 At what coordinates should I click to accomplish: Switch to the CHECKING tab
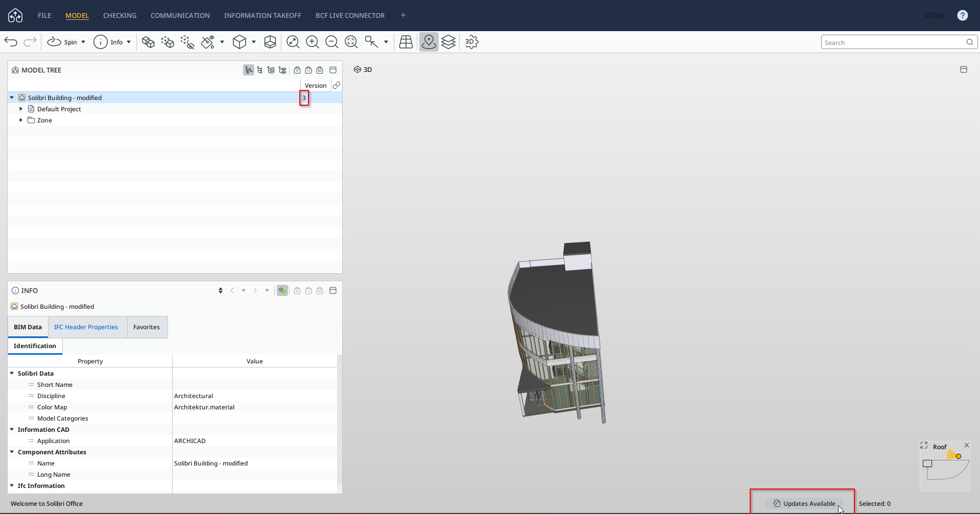click(119, 15)
